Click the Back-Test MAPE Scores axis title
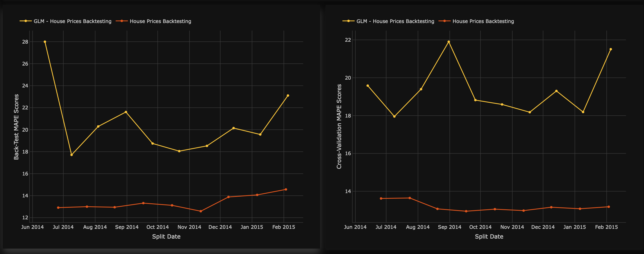 pos(16,127)
